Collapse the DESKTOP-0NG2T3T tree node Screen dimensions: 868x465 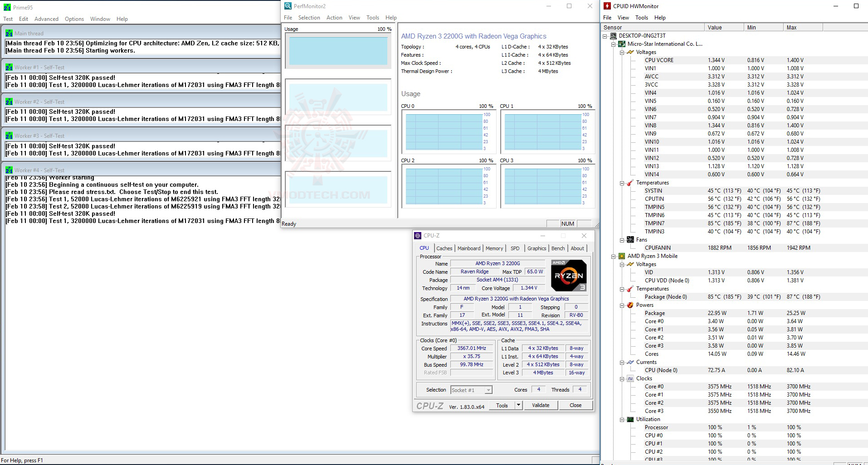coord(605,36)
